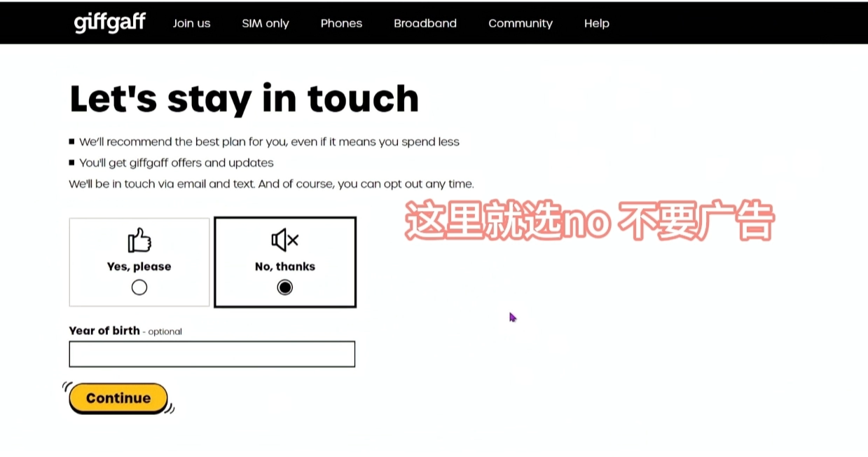The height and width of the screenshot is (457, 868).
Task: Click the 'Yes, please' label text
Action: coord(139,266)
